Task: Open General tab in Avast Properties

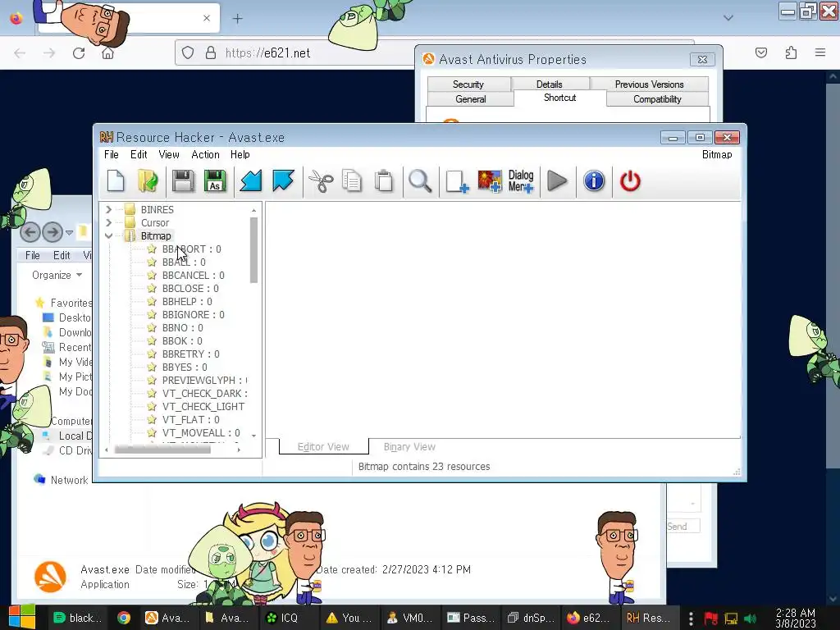Action: [x=470, y=99]
